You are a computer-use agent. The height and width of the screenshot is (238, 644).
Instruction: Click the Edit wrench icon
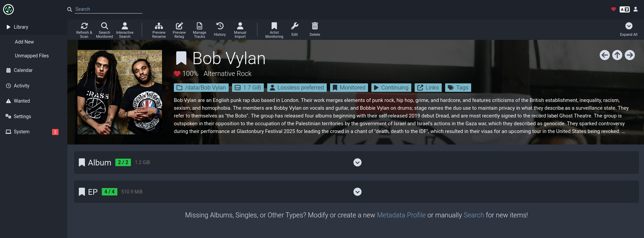pos(294,26)
